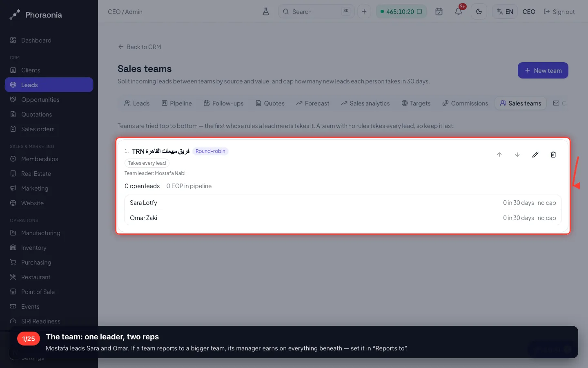Open the Forecast tab
The height and width of the screenshot is (368, 588).
(313, 103)
